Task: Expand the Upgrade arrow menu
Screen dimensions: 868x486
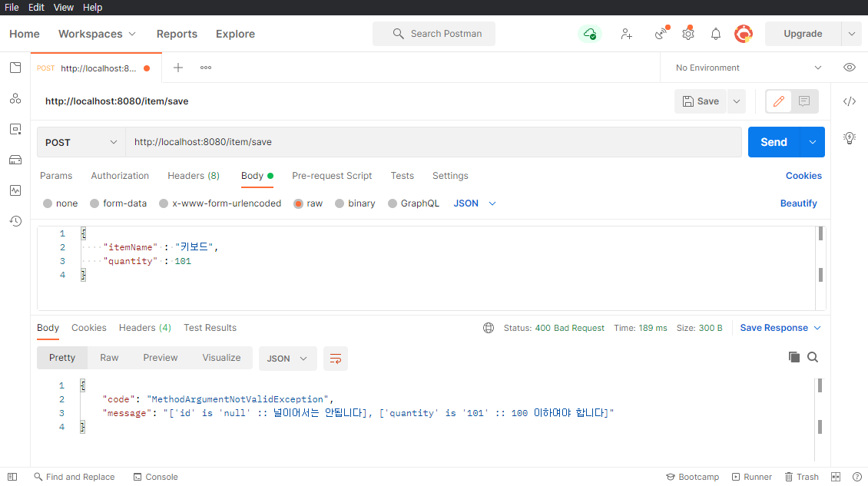Action: (x=851, y=34)
